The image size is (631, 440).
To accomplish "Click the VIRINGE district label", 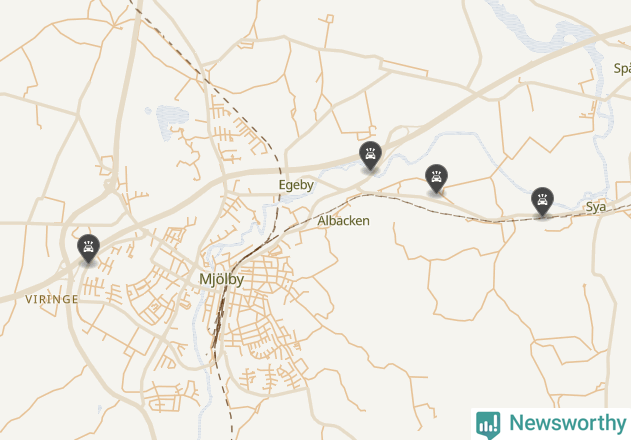I will 52,299.
